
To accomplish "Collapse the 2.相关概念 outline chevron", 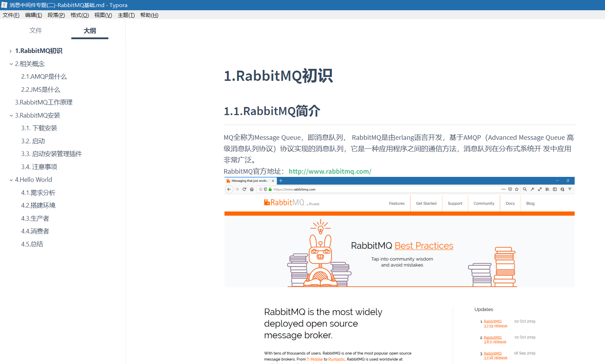I will tap(11, 64).
